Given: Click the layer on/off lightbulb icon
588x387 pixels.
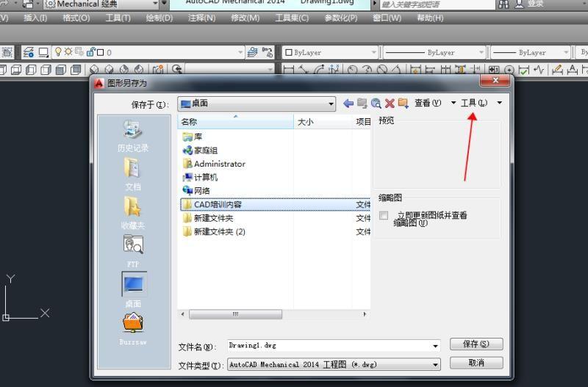Looking at the screenshot, I should click(x=58, y=51).
